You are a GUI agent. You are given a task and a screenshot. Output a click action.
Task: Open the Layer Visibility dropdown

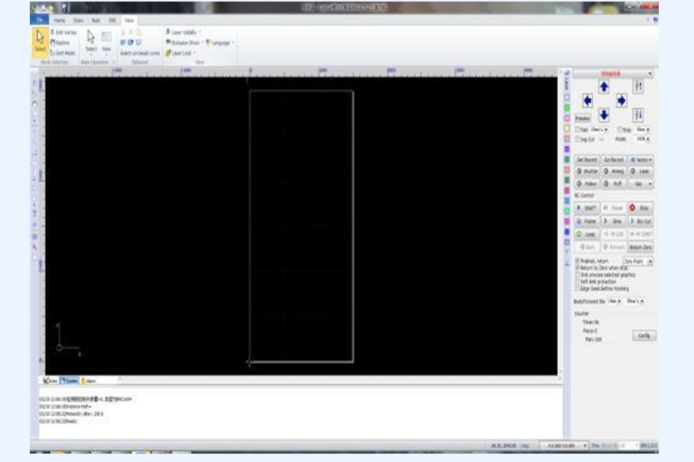point(184,32)
